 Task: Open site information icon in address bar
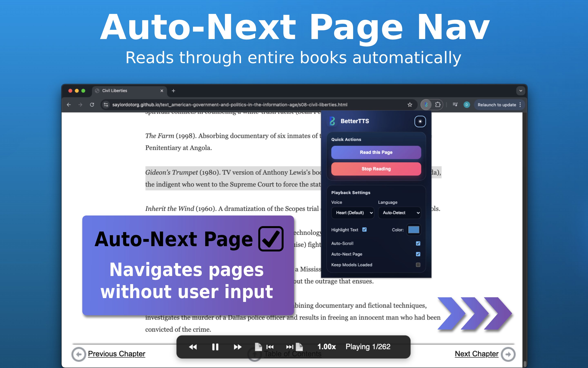click(x=106, y=105)
